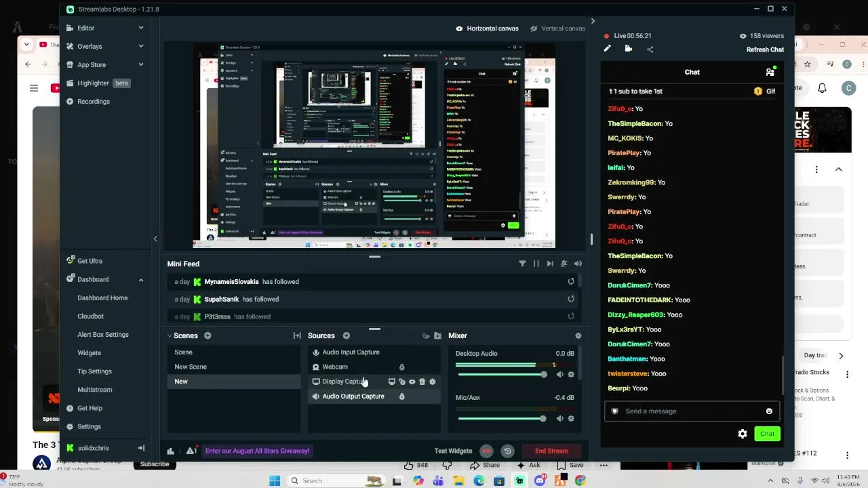Expand the Editor dropdown chevron

click(141, 28)
